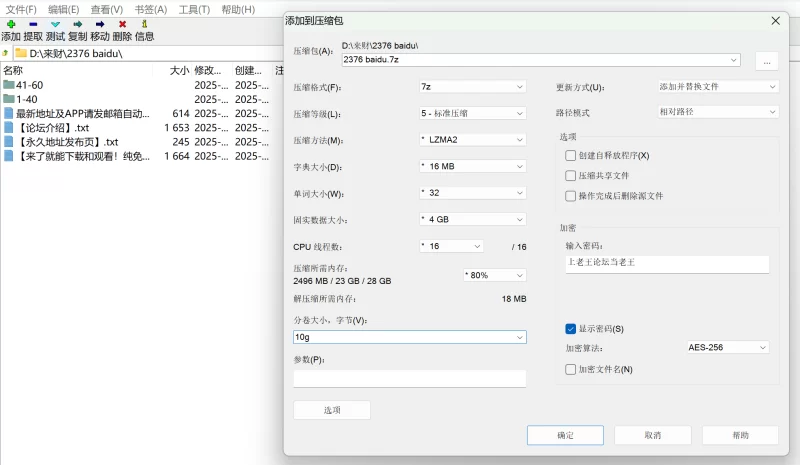800x465 pixels.
Task: Open the 工具(T) menu
Action: pos(194,10)
